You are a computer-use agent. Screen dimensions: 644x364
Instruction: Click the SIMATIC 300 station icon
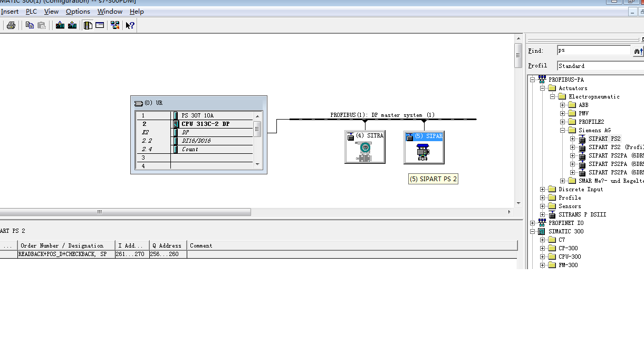pyautogui.click(x=542, y=231)
